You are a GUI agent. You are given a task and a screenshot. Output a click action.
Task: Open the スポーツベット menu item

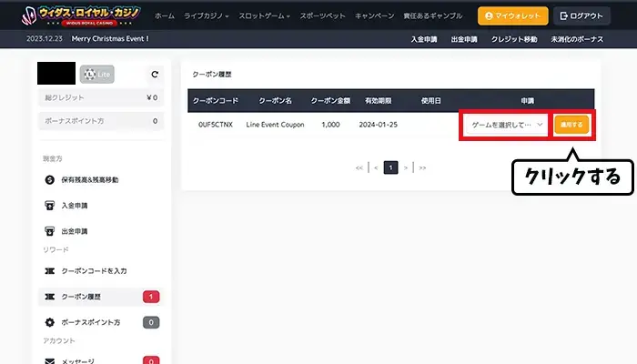[x=323, y=16]
